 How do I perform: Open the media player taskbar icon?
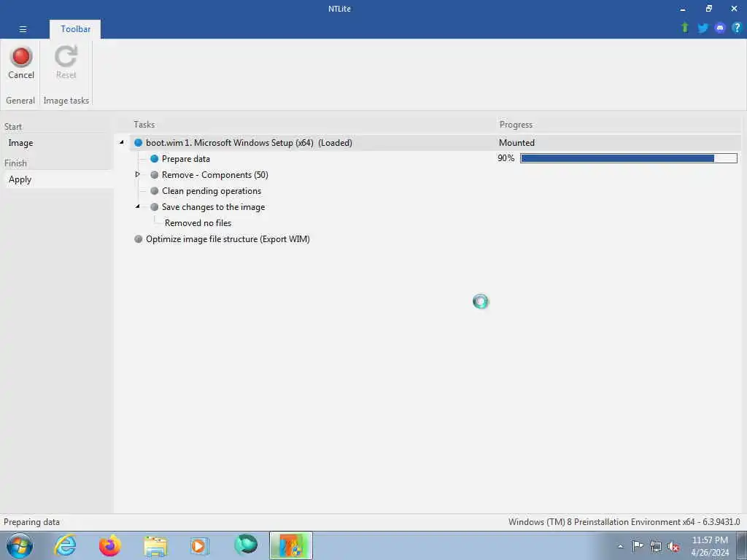(199, 546)
